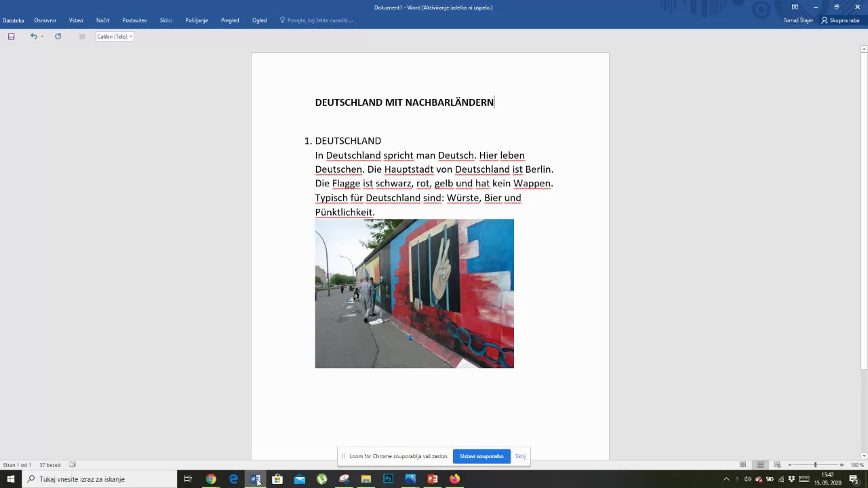The width and height of the screenshot is (868, 488).
Task: Switch to the Osnovno ribbon tab
Action: click(45, 20)
